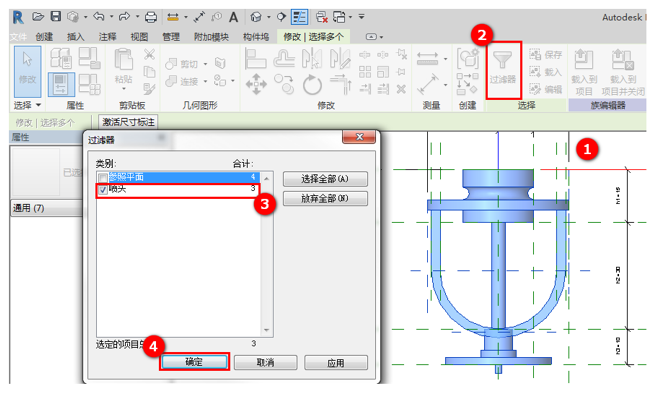Check the 参照平面 category checkbox
Screen dimensions: 658x397
click(102, 178)
